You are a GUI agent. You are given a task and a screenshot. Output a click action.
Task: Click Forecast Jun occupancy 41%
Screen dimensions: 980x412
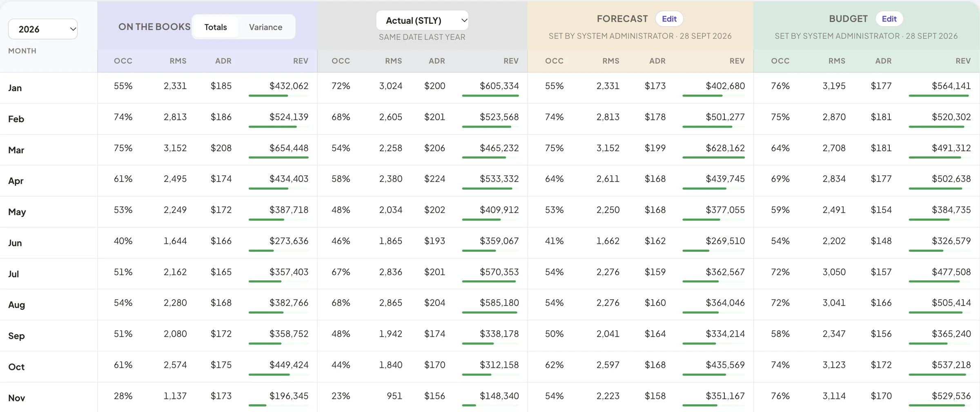554,241
